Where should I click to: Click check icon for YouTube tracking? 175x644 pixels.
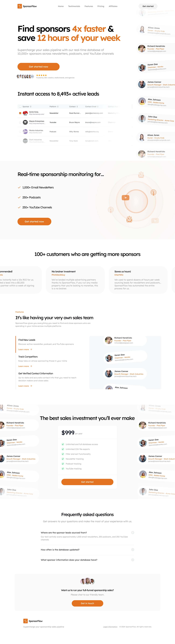[x=63, y=468]
